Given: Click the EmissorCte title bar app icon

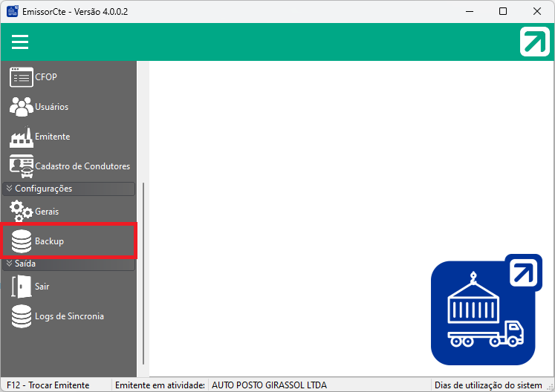Looking at the screenshot, I should (x=12, y=11).
